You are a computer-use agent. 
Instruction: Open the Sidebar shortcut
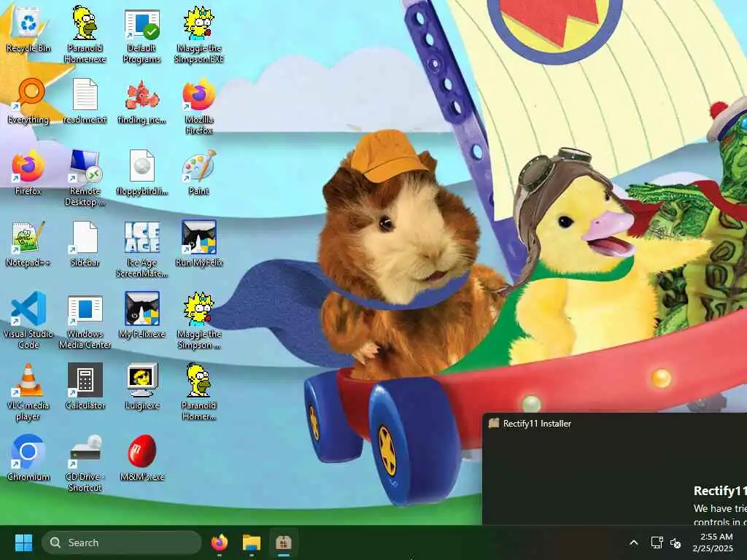[85, 244]
